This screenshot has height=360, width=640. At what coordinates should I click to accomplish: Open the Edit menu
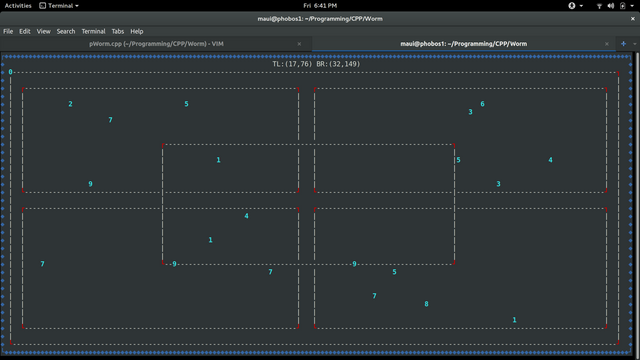24,31
